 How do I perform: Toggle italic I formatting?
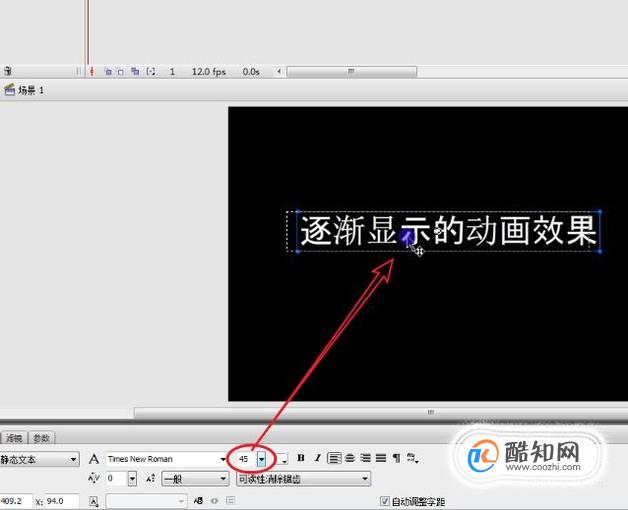[317, 458]
